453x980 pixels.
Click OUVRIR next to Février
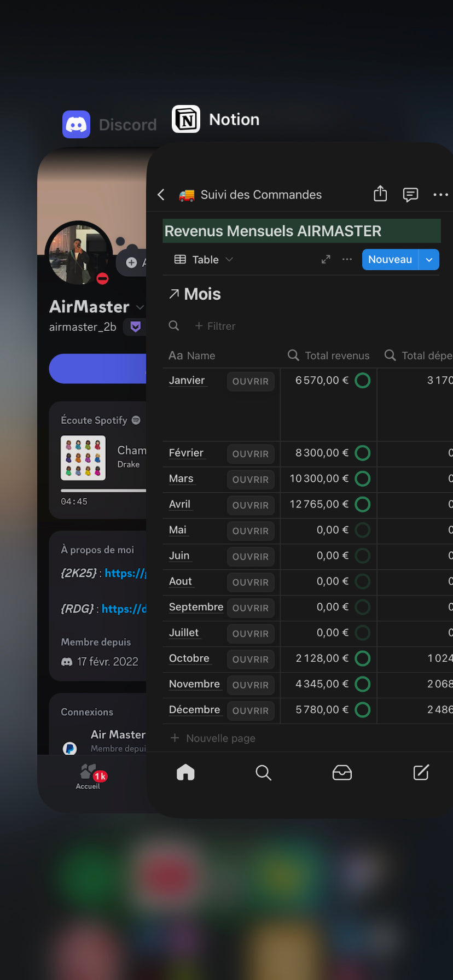tap(250, 454)
